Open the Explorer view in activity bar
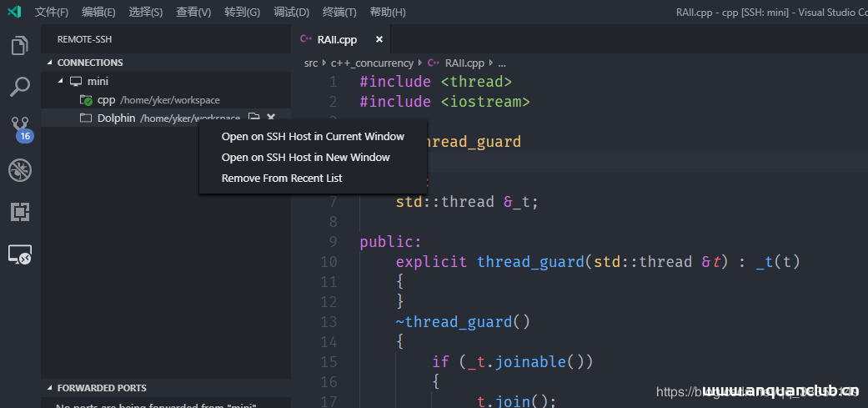 pos(20,45)
